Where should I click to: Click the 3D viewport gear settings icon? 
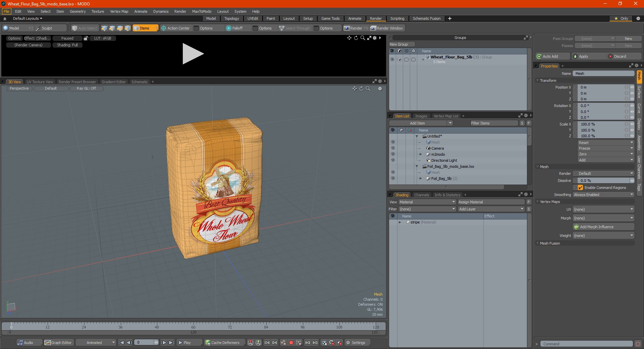pyautogui.click(x=380, y=89)
